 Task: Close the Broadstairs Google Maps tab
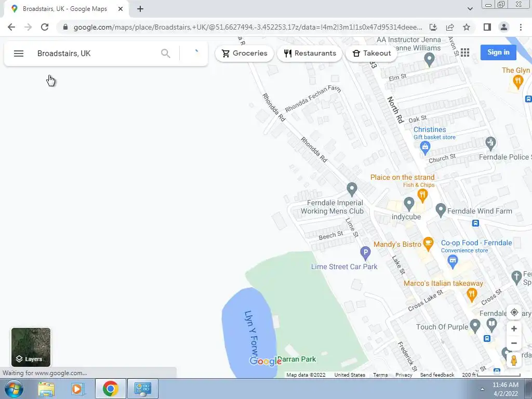[x=121, y=9]
